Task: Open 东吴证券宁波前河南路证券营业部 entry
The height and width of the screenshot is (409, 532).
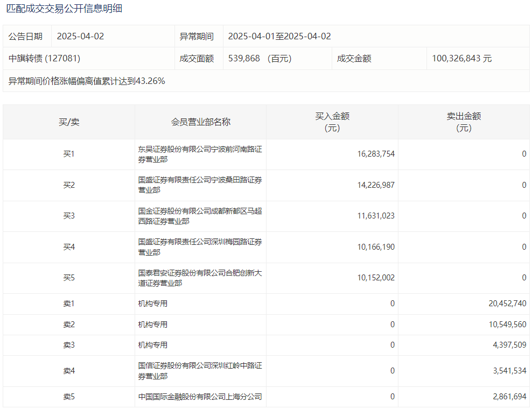Action: tap(200, 154)
